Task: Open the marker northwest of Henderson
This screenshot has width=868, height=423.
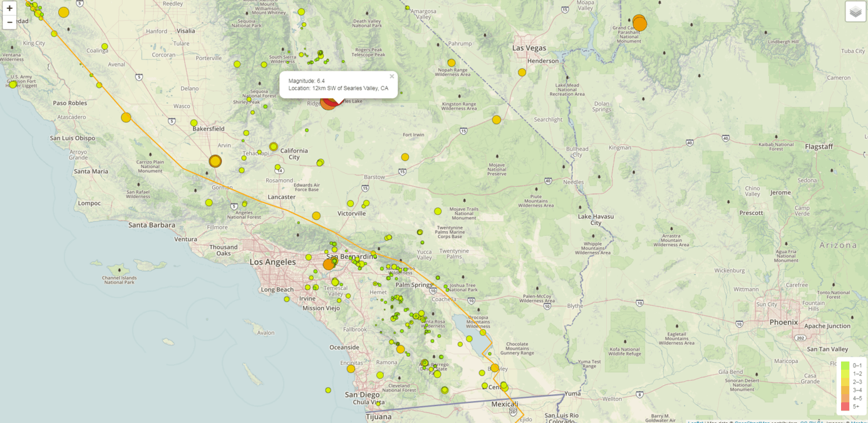Action: click(522, 72)
